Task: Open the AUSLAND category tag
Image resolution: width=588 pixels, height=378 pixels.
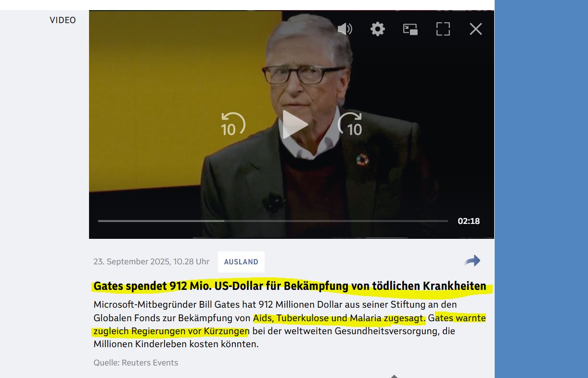Action: tap(241, 262)
